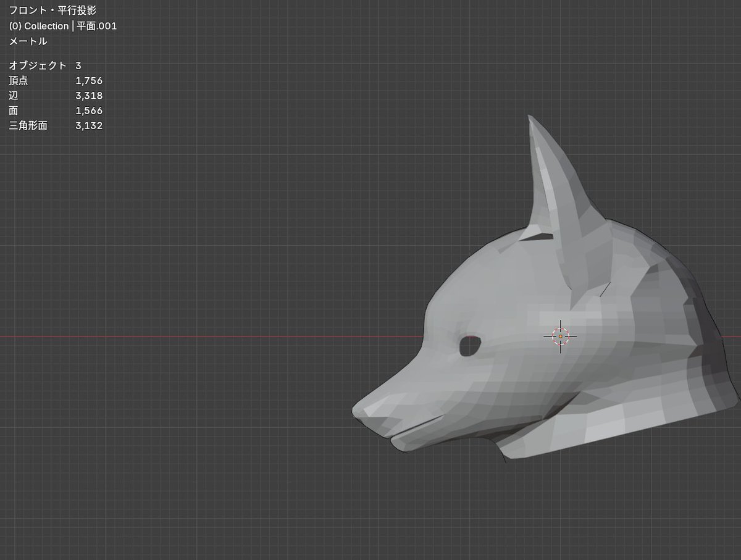The height and width of the screenshot is (560, 741).
Task: Click the 3D cursor crosshair on the model
Action: pos(560,336)
